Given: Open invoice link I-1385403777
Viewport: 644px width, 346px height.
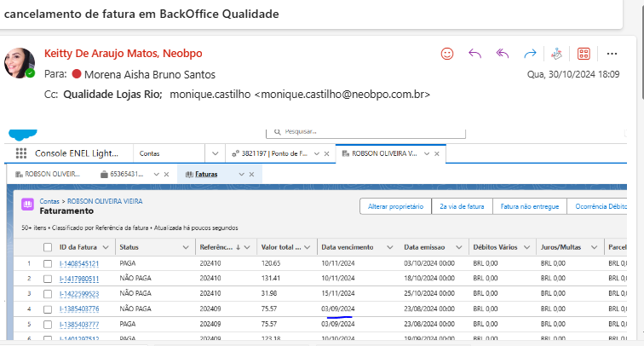Looking at the screenshot, I should click(79, 324).
